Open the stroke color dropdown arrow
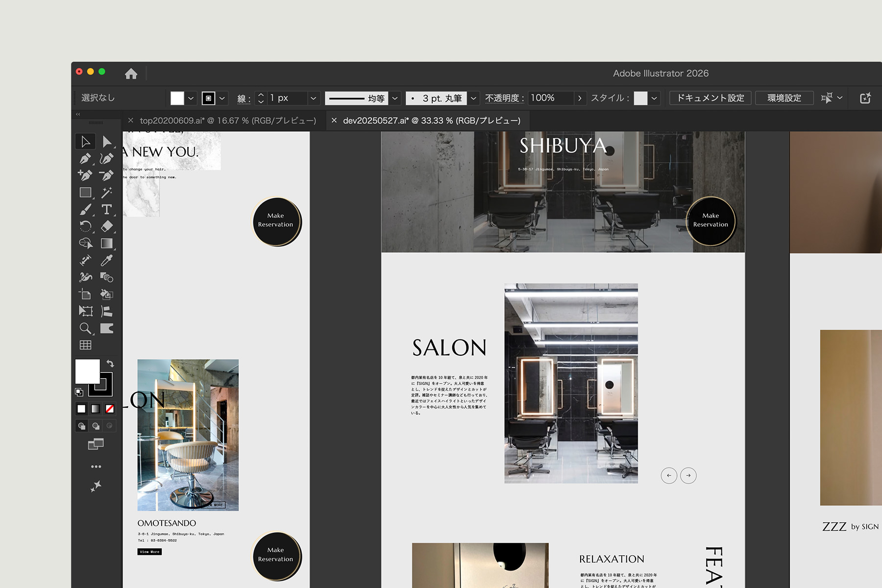The width and height of the screenshot is (882, 588). click(x=222, y=98)
